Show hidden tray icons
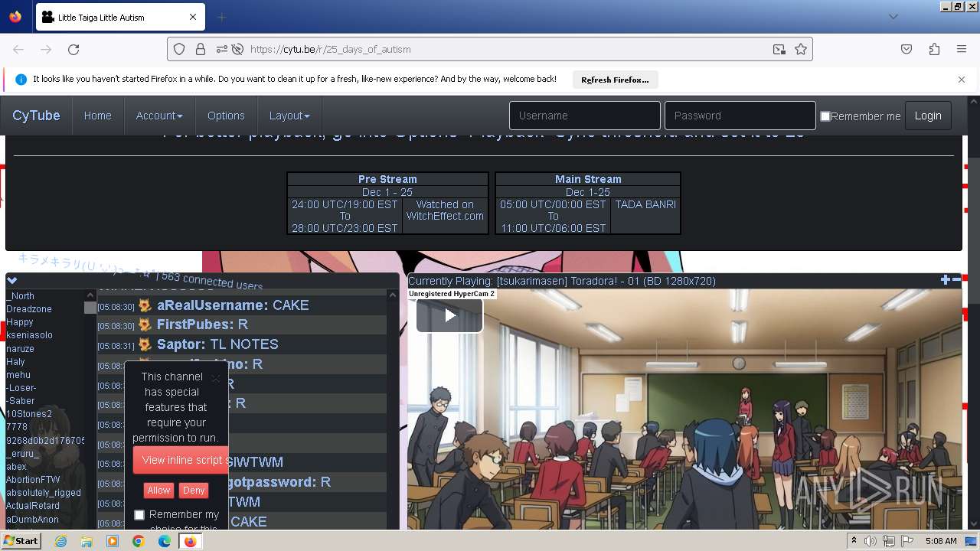The image size is (980, 551). point(854,541)
